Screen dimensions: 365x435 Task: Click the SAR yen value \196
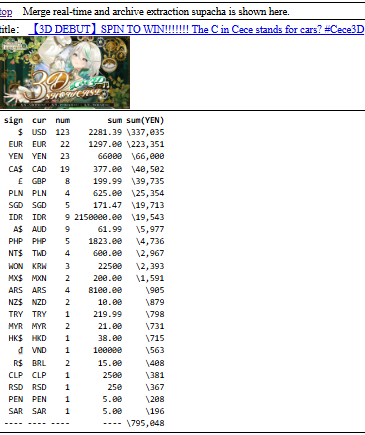point(155,411)
